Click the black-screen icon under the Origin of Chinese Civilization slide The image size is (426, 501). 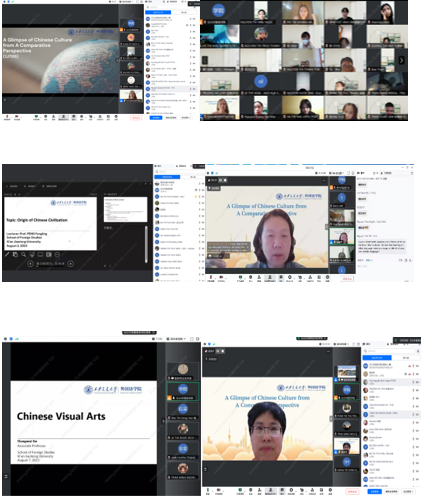40,255
